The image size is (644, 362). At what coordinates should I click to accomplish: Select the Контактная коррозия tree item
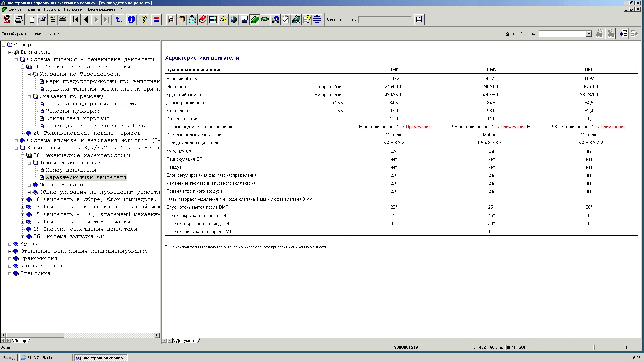point(77,118)
